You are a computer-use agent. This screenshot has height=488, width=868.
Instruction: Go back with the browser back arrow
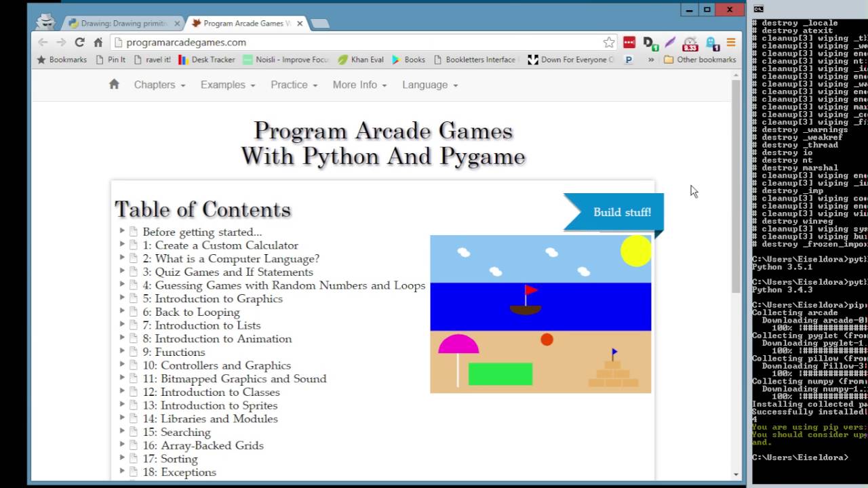[x=43, y=42]
